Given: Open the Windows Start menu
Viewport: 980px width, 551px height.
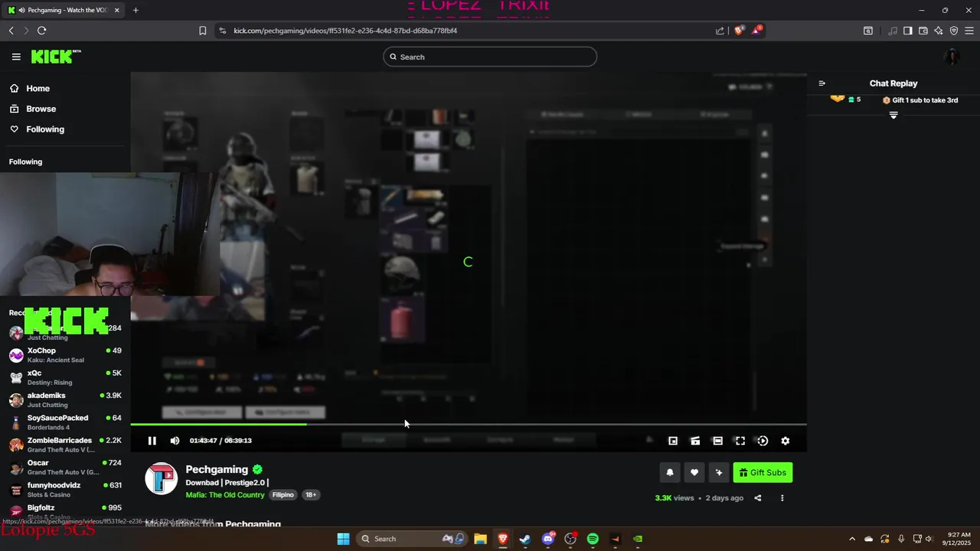Looking at the screenshot, I should (x=344, y=539).
